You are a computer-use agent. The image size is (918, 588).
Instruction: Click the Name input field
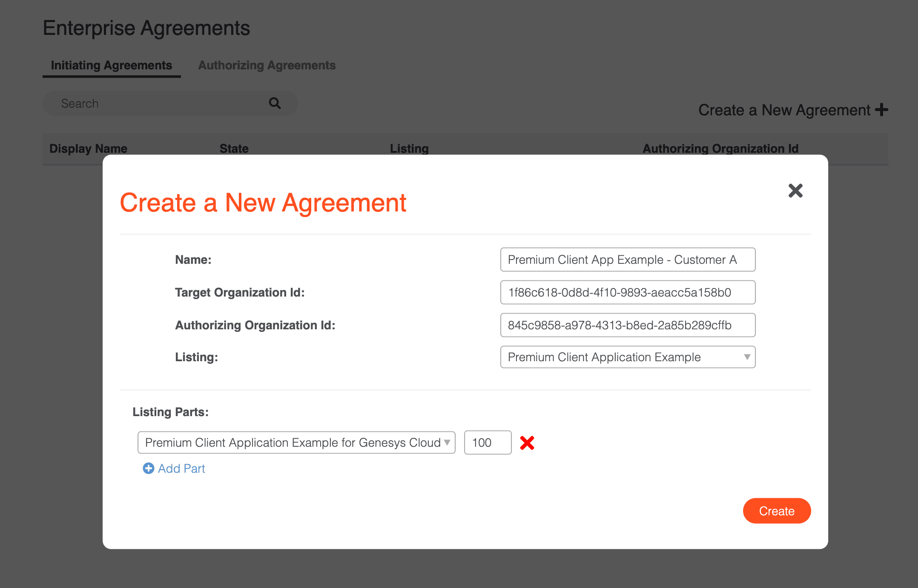627,260
